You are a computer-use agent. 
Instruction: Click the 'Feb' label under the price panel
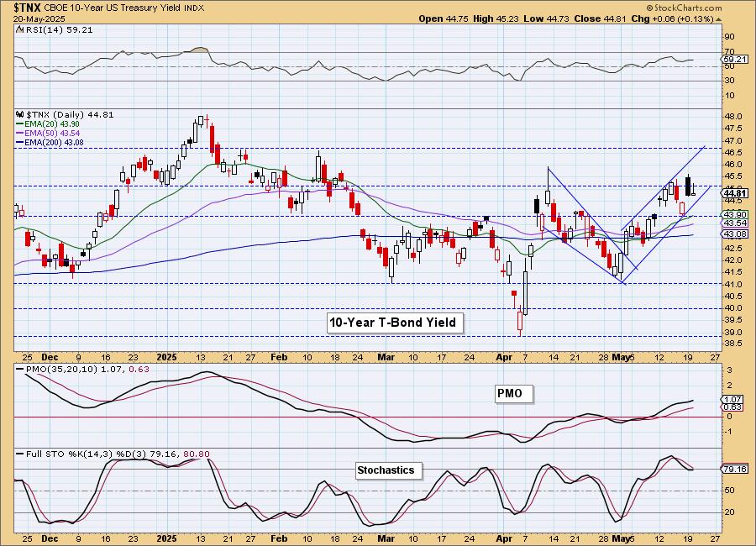click(279, 357)
